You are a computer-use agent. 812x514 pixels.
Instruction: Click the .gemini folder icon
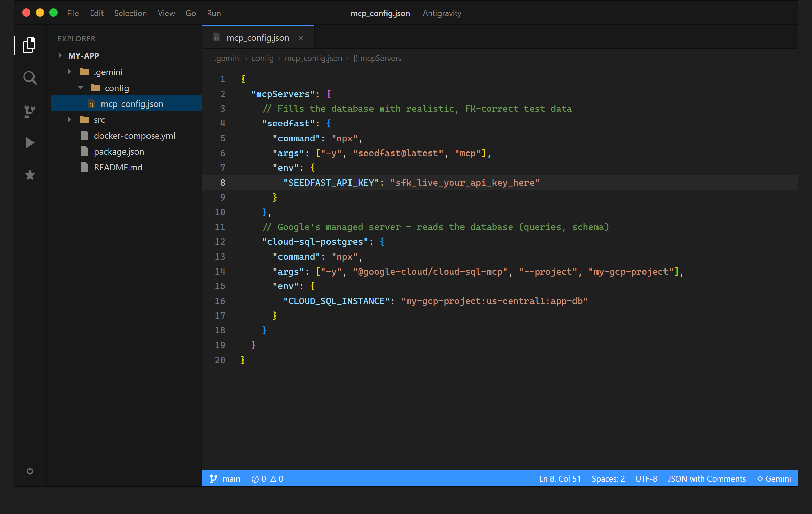click(84, 72)
